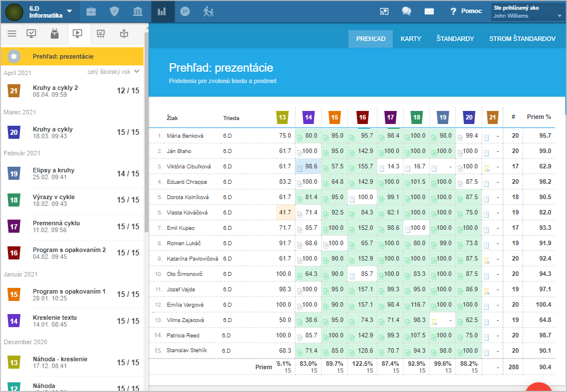567x392 pixels.
Task: Select the reading person sidebar tab
Action: tap(124, 34)
